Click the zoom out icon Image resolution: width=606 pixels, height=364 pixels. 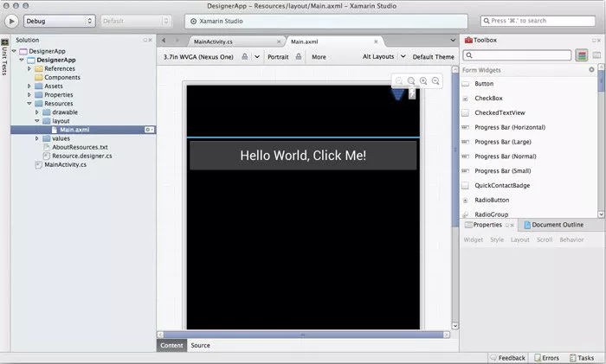click(x=436, y=80)
